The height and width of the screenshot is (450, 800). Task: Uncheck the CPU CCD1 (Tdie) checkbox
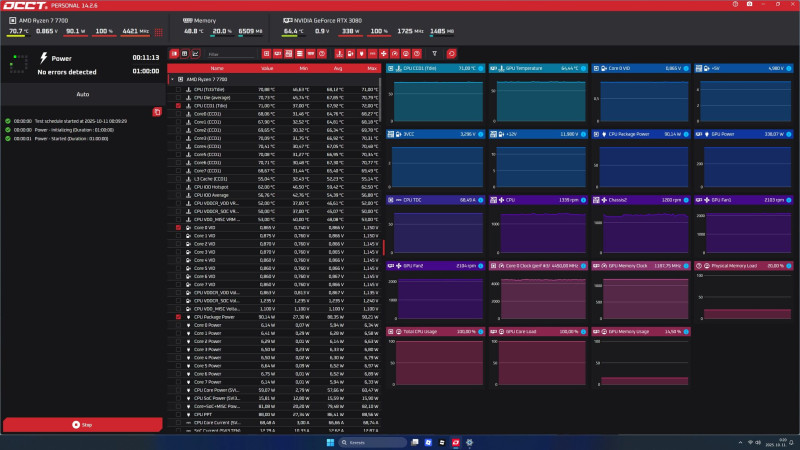(x=178, y=106)
